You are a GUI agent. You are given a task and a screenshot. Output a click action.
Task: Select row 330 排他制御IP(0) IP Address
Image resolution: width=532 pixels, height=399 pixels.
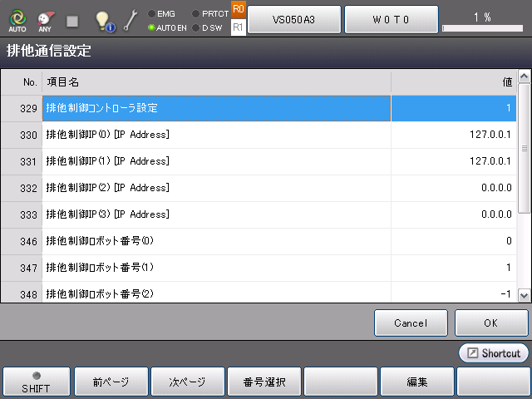tap(216, 135)
